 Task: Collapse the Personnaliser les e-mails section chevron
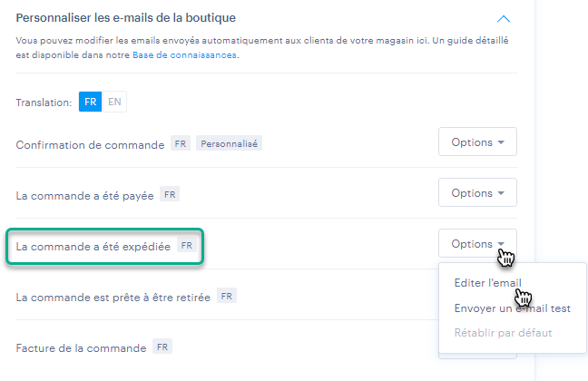point(504,19)
